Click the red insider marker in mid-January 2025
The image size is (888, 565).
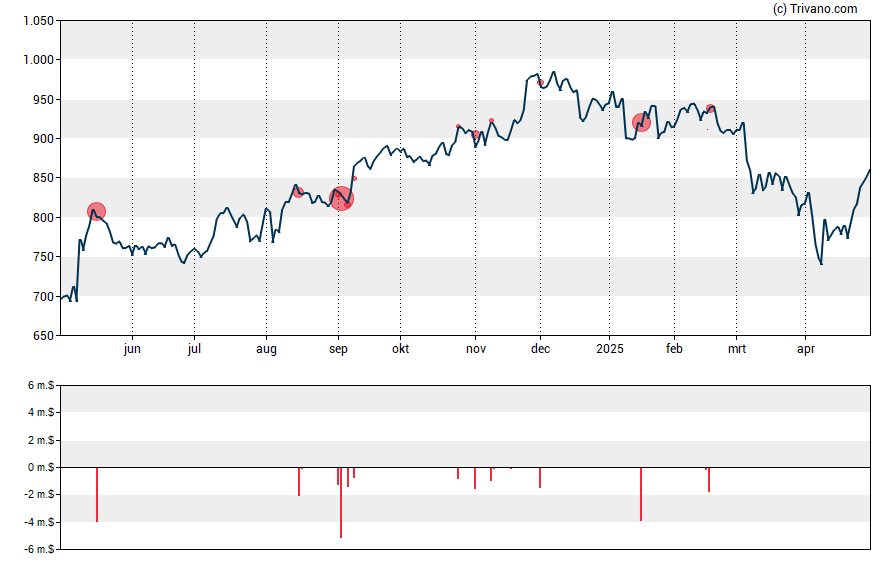(641, 122)
